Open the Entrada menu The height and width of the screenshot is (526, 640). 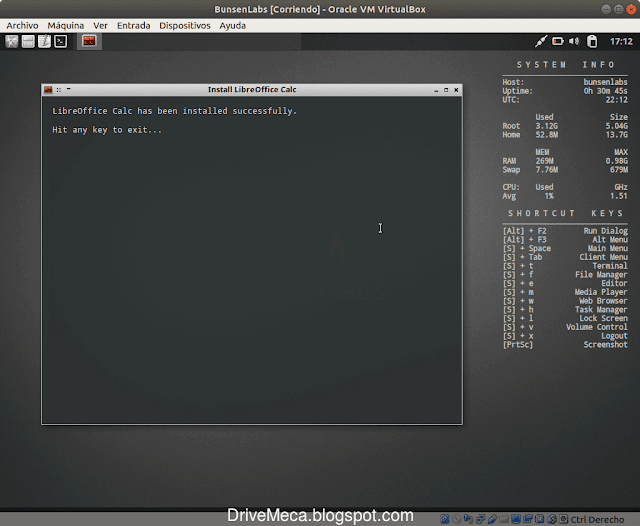point(133,25)
